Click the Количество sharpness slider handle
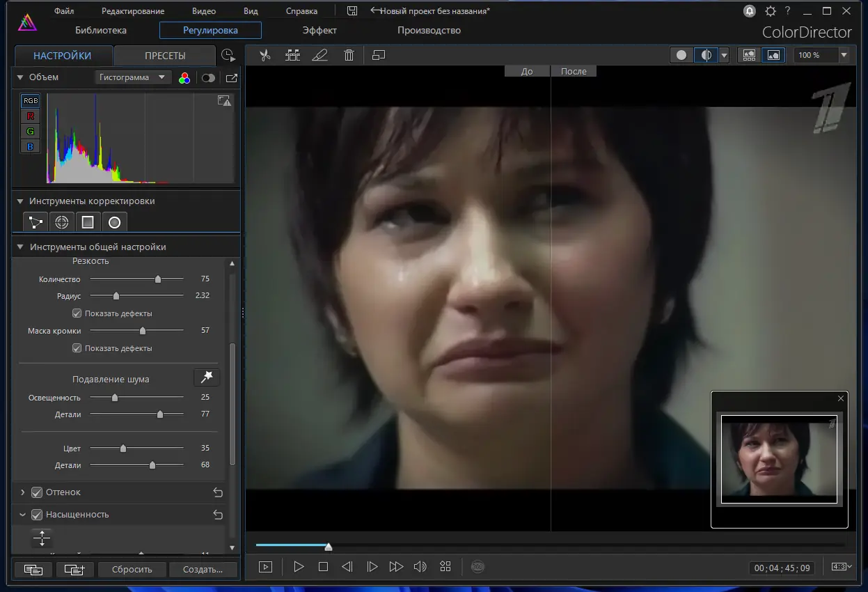Screen dimensions: 868x592 click(x=158, y=279)
